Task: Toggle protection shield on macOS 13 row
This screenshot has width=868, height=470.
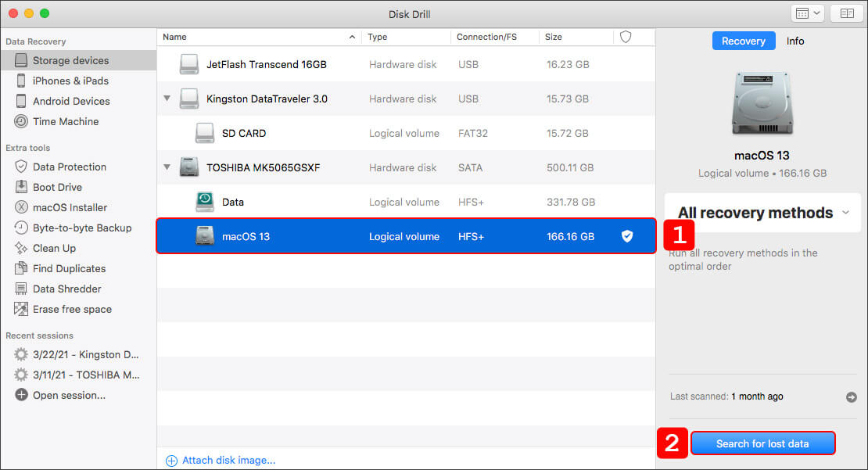Action: click(x=626, y=236)
